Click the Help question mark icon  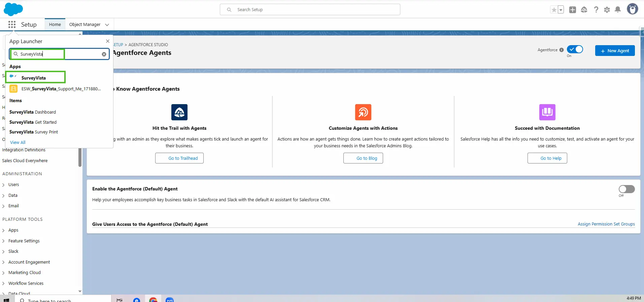click(596, 10)
